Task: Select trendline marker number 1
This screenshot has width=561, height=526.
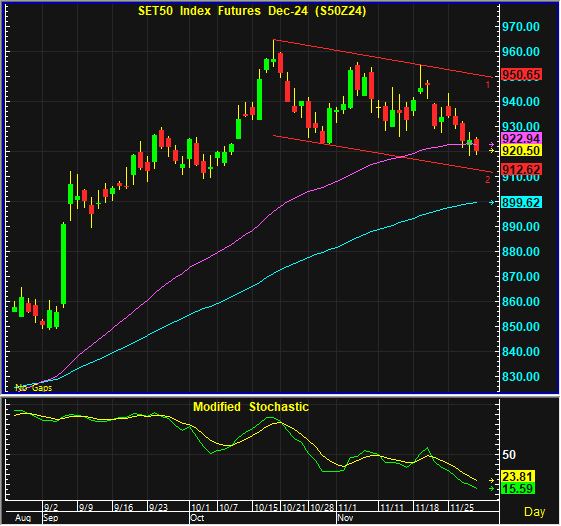Action: [x=487, y=85]
